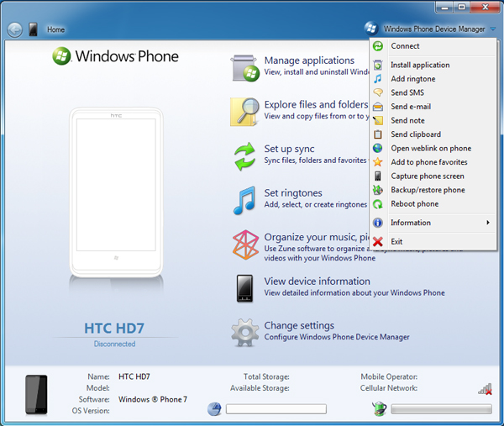This screenshot has height=426, width=504.
Task: Click the storage usage progress bar
Action: coord(276,409)
